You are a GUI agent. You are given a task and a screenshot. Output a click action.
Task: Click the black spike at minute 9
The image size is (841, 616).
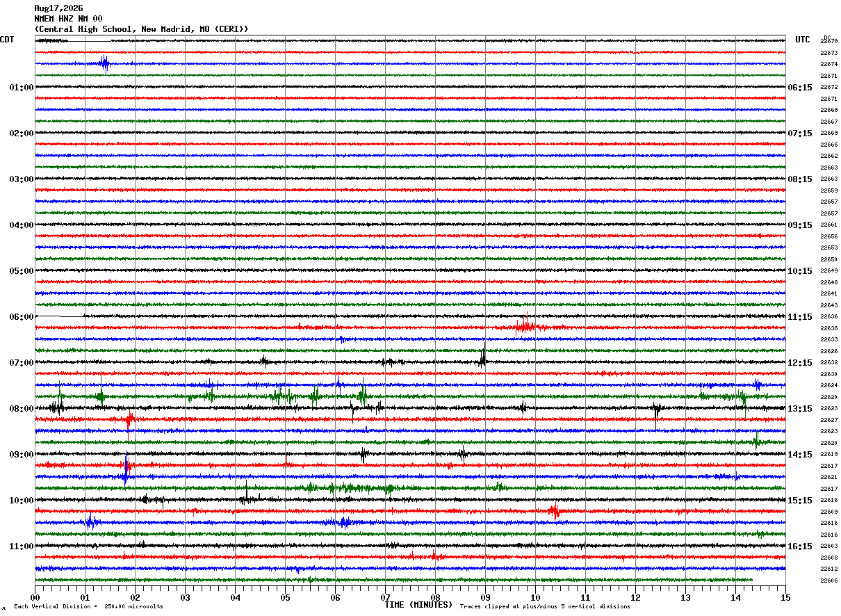pos(483,357)
